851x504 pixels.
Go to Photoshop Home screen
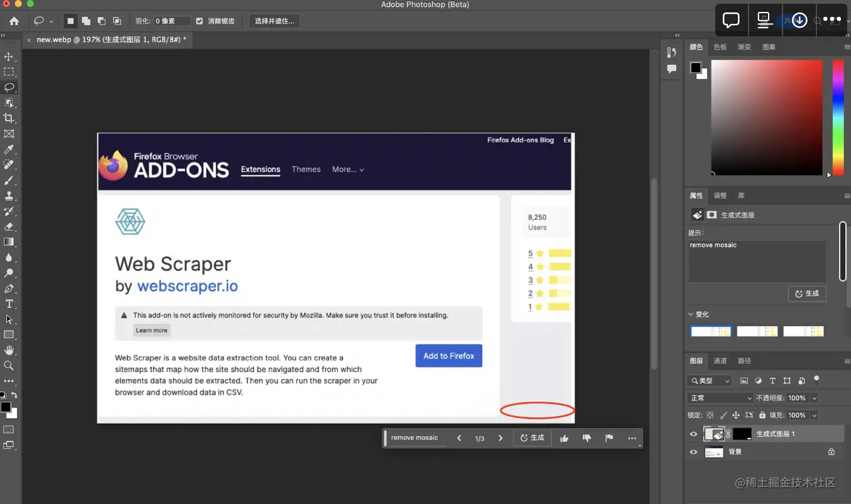tap(14, 21)
